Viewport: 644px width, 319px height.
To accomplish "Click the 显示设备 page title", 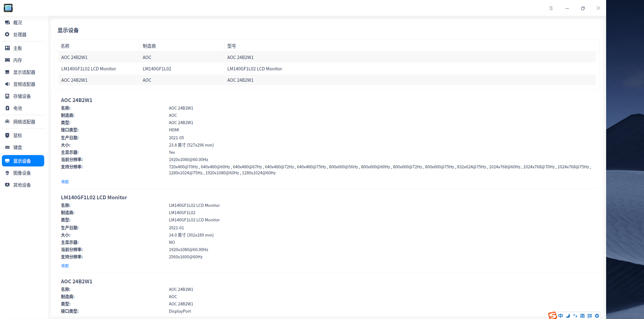I will click(68, 30).
